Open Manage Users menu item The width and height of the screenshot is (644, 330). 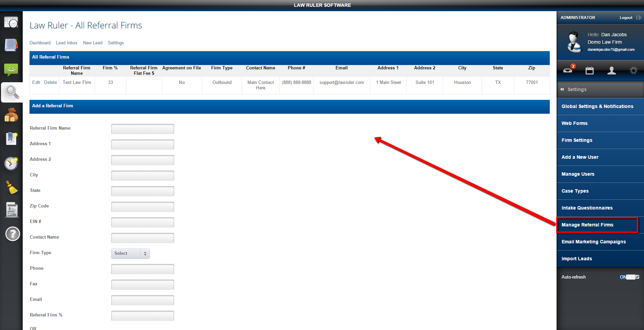click(x=600, y=174)
